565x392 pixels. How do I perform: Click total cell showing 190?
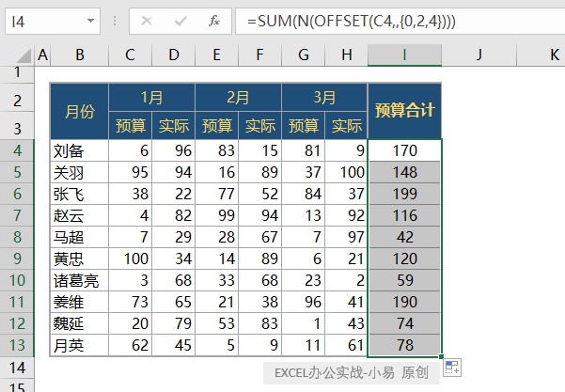(x=404, y=302)
